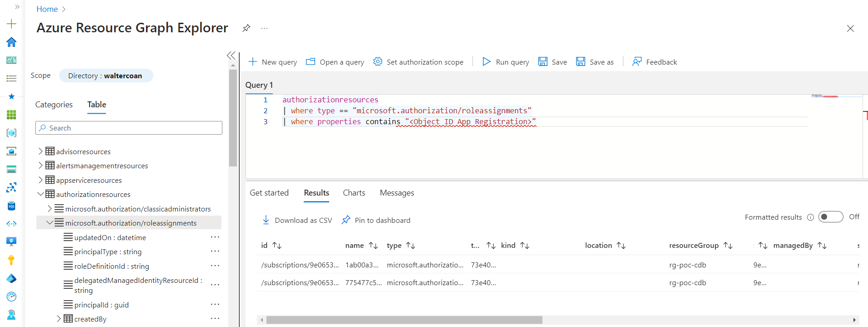
Task: Click the Home breadcrumb link
Action: (x=47, y=9)
